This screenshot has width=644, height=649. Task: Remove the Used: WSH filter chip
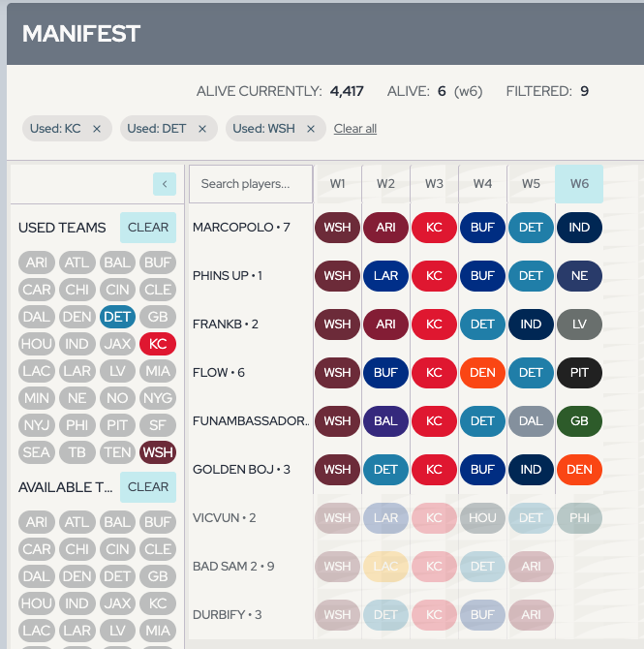311,129
